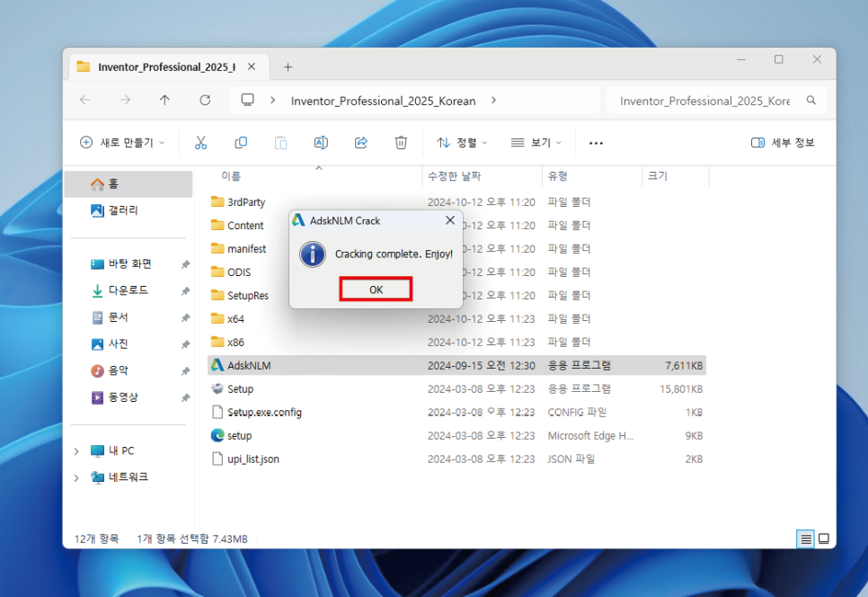Click the PC monitor icon in address bar

pyautogui.click(x=247, y=100)
